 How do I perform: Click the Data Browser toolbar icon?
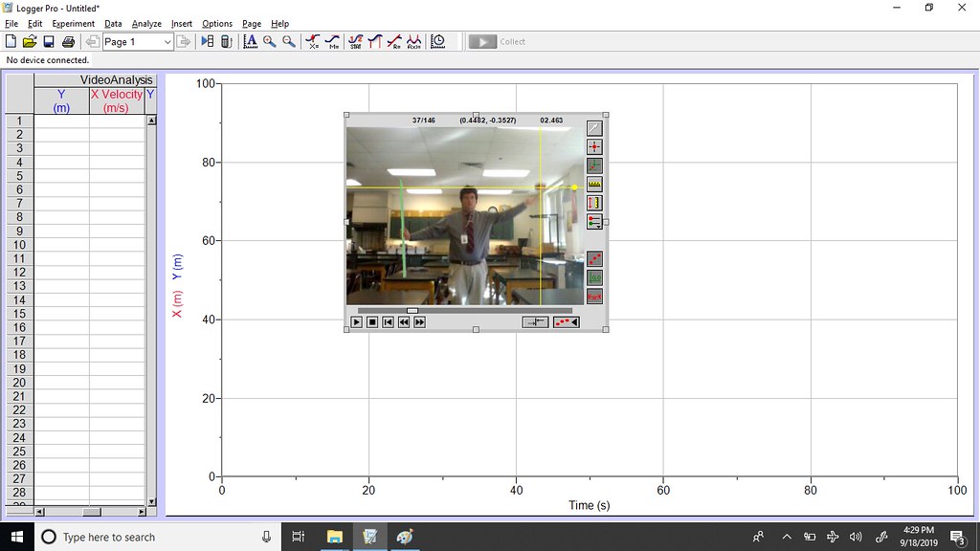click(438, 42)
